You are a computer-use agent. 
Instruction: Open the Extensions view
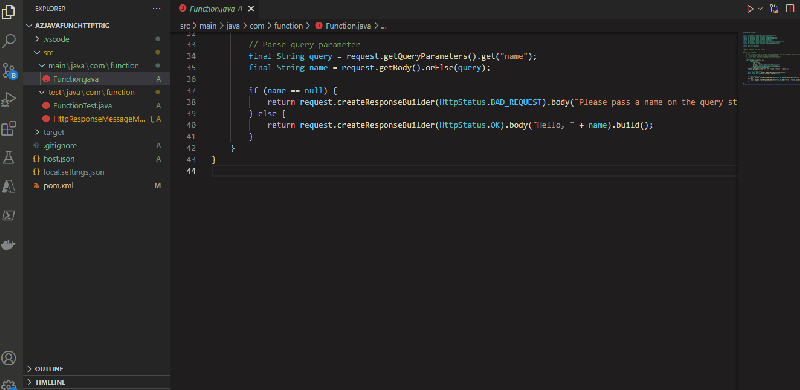coord(9,129)
